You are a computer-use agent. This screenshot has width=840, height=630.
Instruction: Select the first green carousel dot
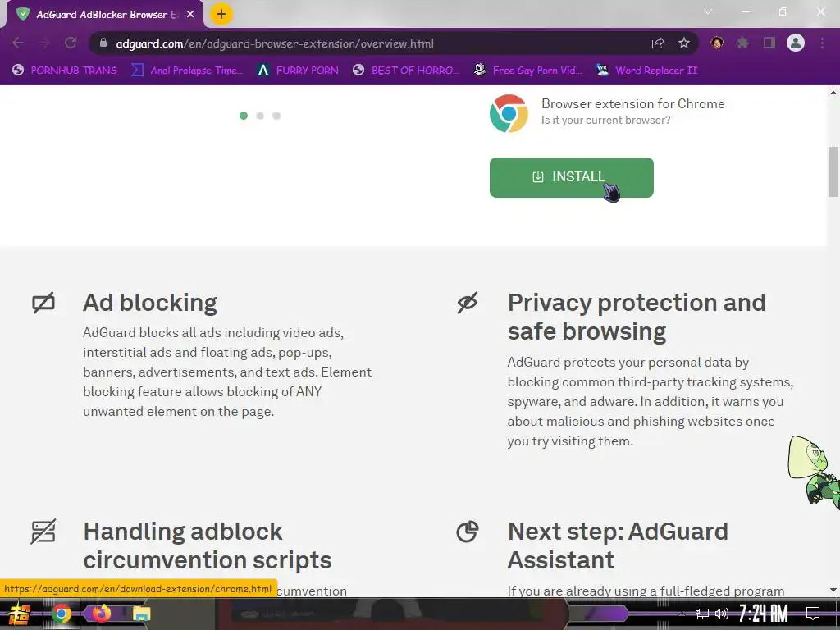(x=244, y=116)
